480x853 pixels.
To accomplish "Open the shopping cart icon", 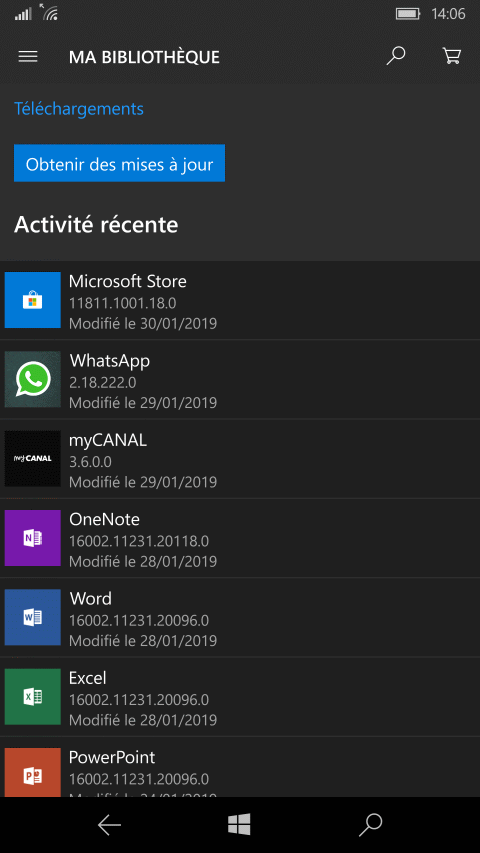I will point(452,56).
